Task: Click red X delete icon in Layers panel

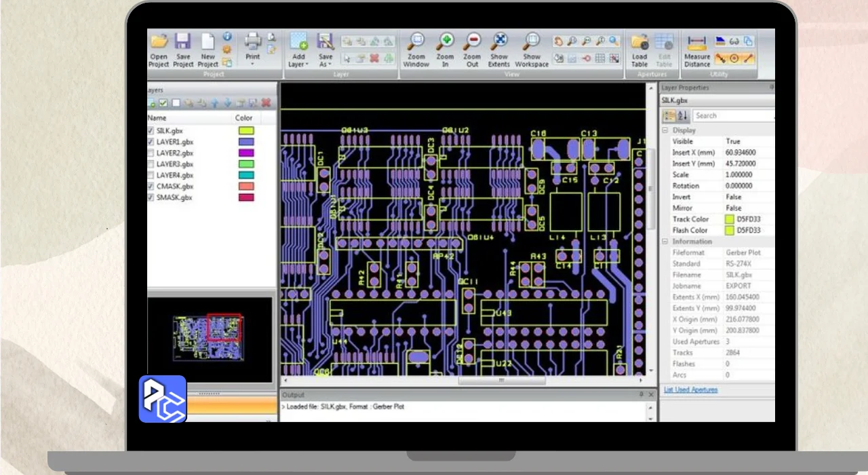Action: tap(266, 103)
